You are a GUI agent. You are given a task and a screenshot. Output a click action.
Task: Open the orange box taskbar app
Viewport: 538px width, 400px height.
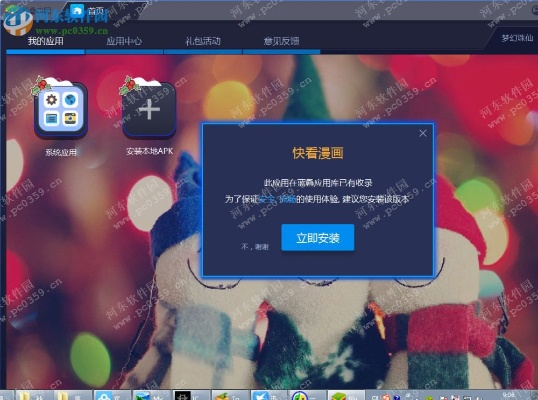pos(229,395)
